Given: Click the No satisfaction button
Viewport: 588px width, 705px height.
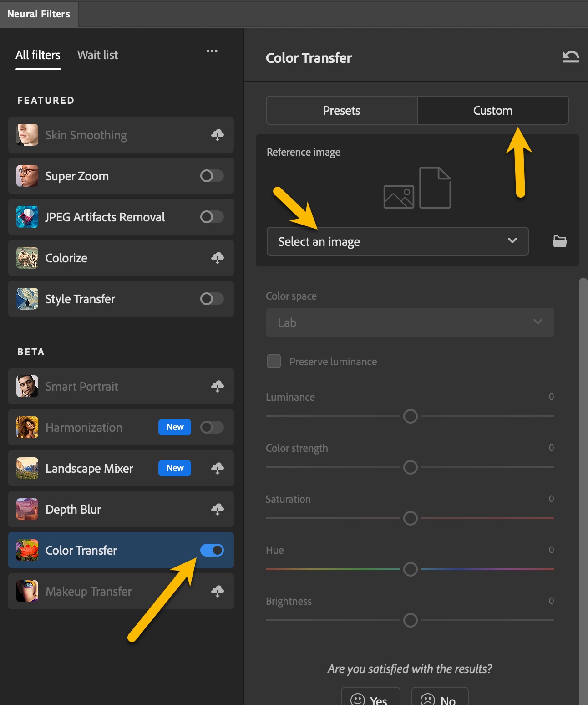Looking at the screenshot, I should [x=440, y=699].
